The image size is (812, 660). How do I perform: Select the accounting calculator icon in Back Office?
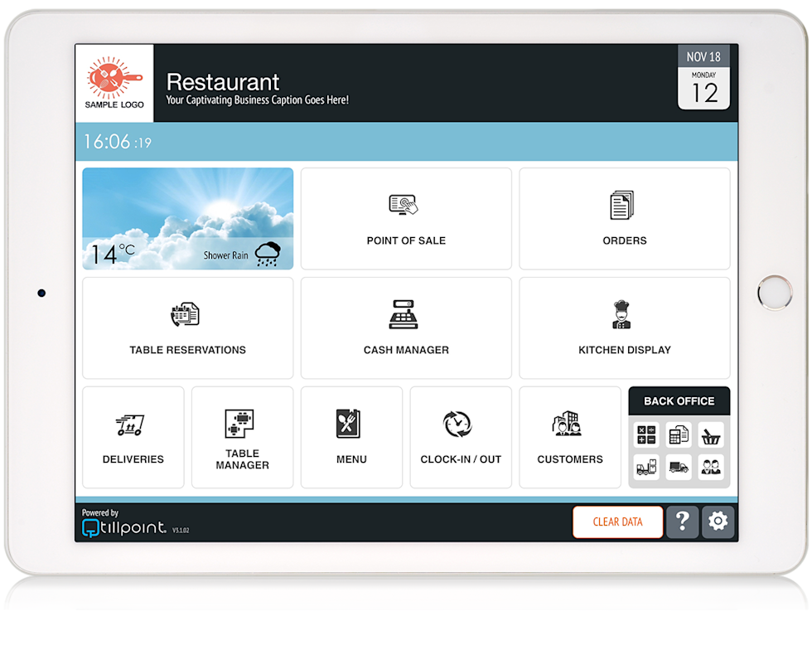tap(646, 434)
